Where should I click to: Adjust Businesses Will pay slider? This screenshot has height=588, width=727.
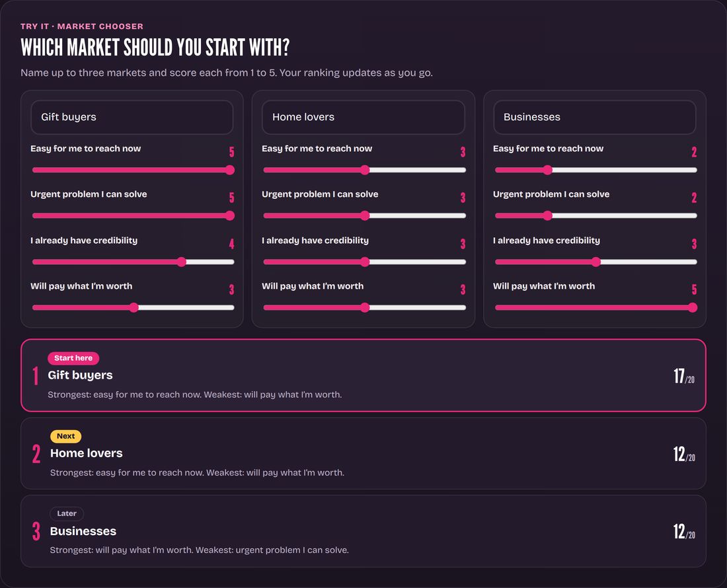click(x=595, y=308)
